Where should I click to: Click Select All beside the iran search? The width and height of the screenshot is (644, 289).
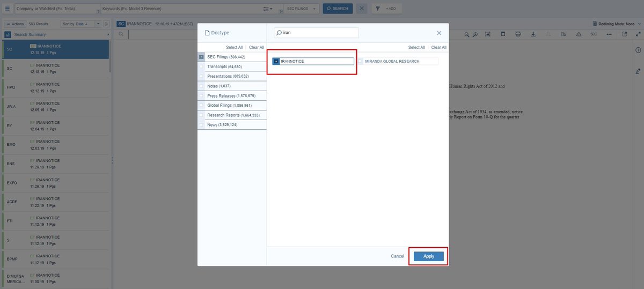[416, 47]
